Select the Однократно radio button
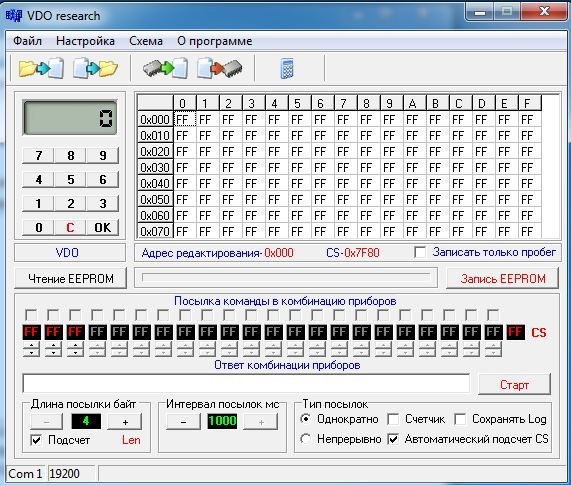The height and width of the screenshot is (485, 571). [306, 419]
